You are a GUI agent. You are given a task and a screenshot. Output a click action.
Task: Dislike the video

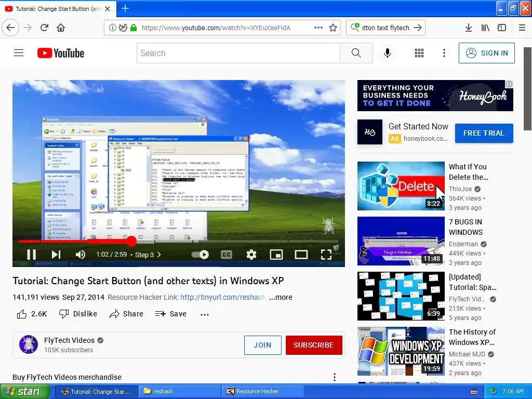click(x=78, y=314)
